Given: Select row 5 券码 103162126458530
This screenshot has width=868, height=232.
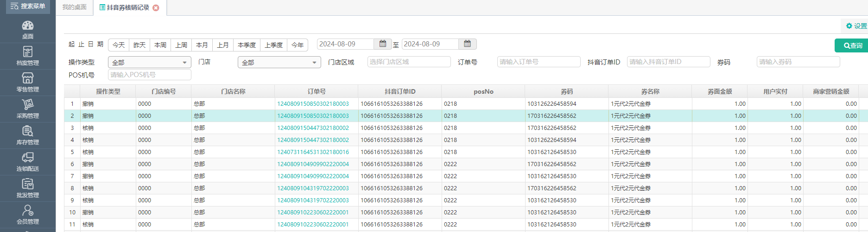Looking at the screenshot, I should coord(552,152).
